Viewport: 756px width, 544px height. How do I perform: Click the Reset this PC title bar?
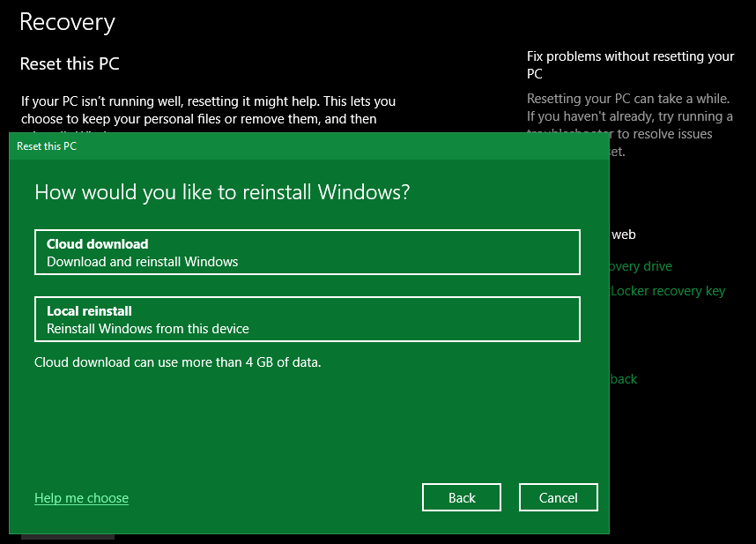[x=264, y=145]
